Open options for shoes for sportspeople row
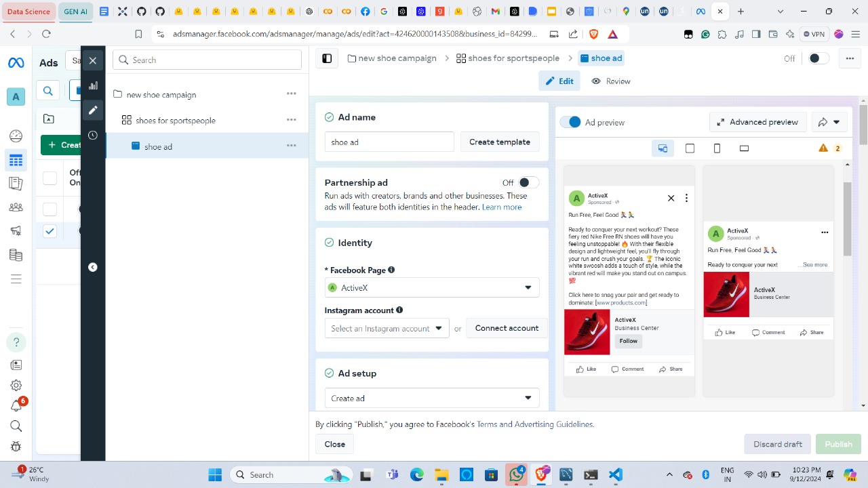Screen dimensions: 868x488 [x=291, y=119]
